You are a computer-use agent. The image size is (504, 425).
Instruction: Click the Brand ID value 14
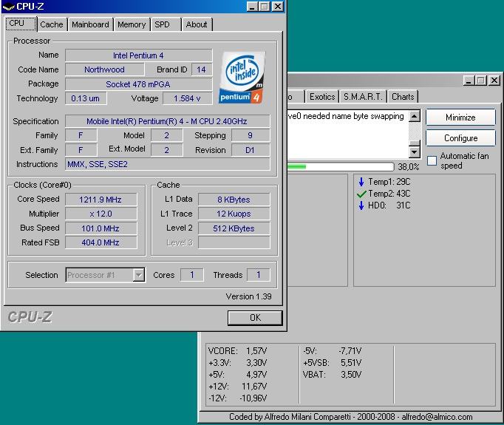click(202, 69)
